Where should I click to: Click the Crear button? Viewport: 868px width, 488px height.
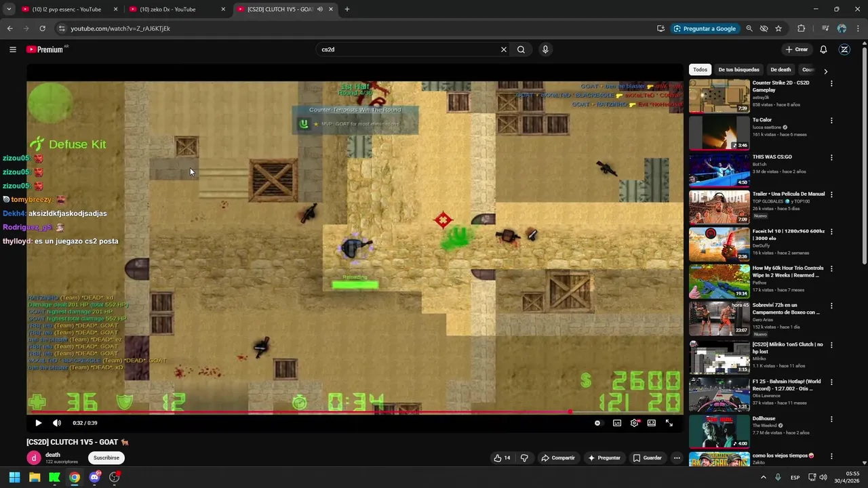pyautogui.click(x=797, y=49)
